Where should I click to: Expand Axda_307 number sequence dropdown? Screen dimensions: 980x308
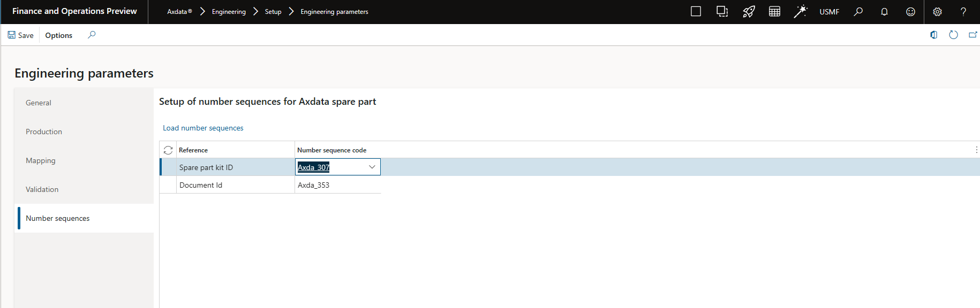[x=372, y=167]
